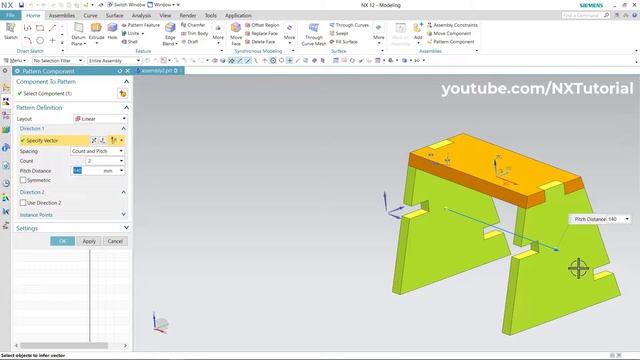Click Pattern Feature in ribbon
This screenshot has width=640, height=360.
(x=141, y=25)
